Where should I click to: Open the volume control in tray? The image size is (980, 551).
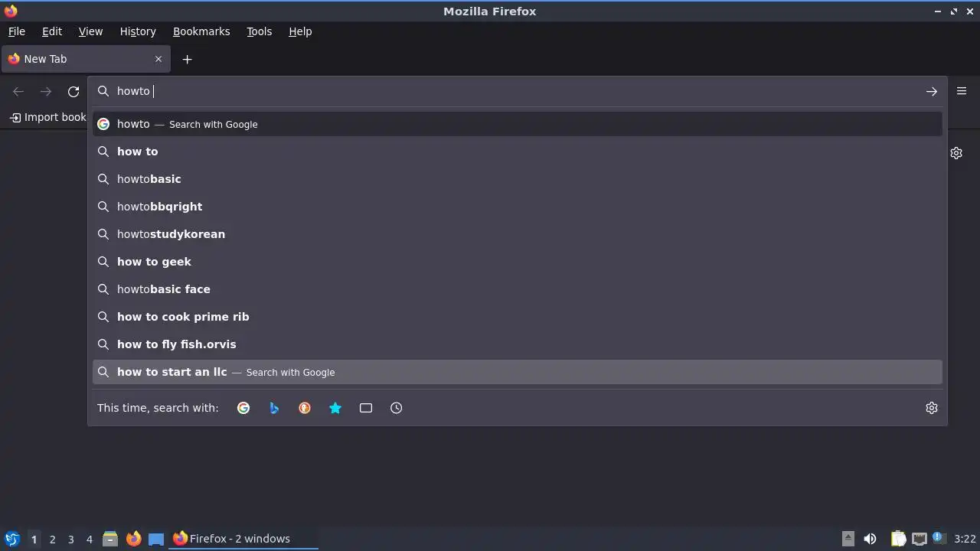pos(870,539)
